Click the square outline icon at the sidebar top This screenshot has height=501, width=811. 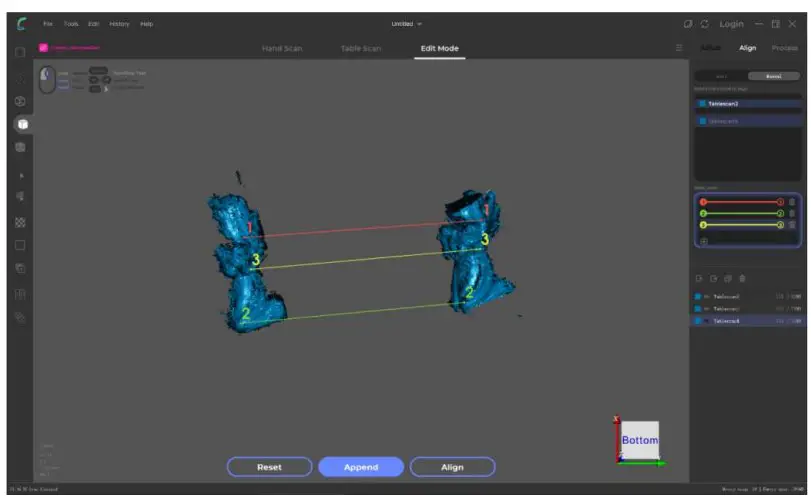point(20,52)
